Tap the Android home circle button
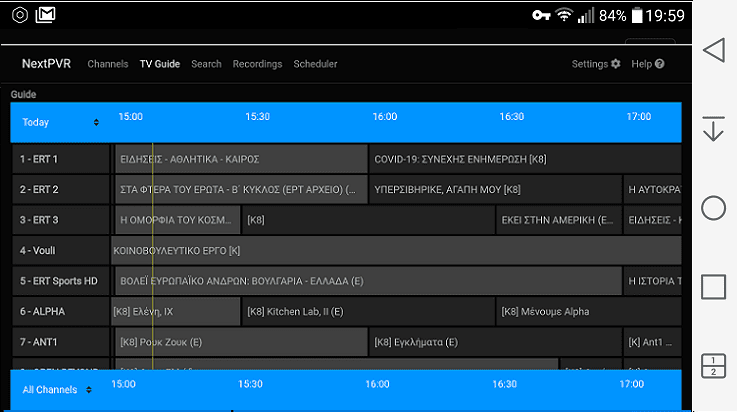 [x=714, y=208]
